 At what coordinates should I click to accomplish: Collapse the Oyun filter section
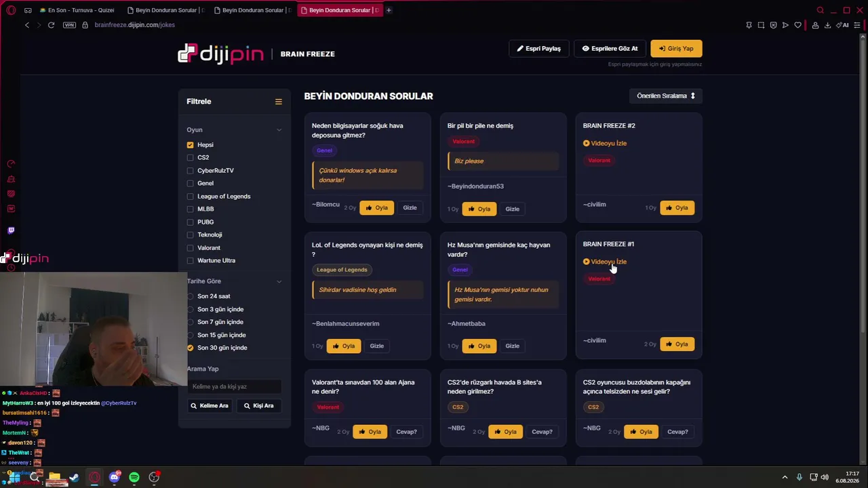click(x=279, y=129)
